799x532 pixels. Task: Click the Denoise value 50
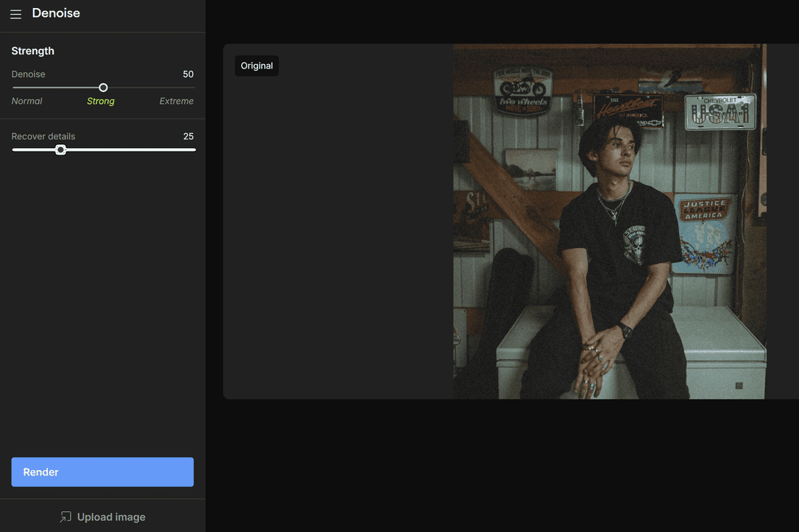(x=188, y=74)
